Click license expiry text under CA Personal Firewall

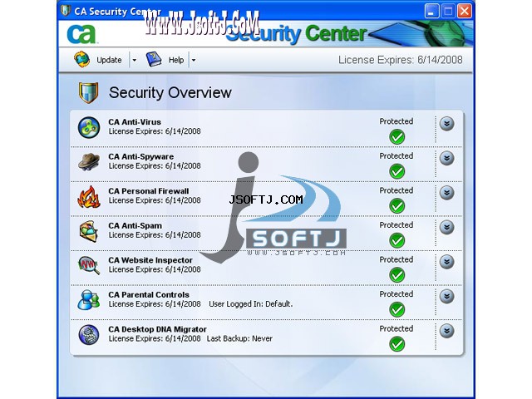pos(155,200)
